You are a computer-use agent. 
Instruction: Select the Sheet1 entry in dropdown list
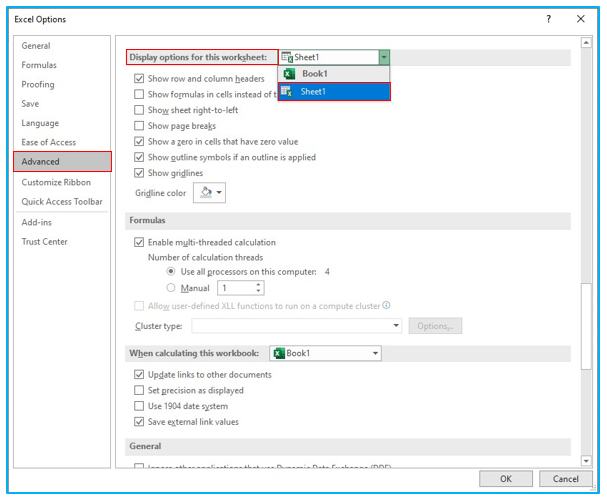(x=334, y=91)
